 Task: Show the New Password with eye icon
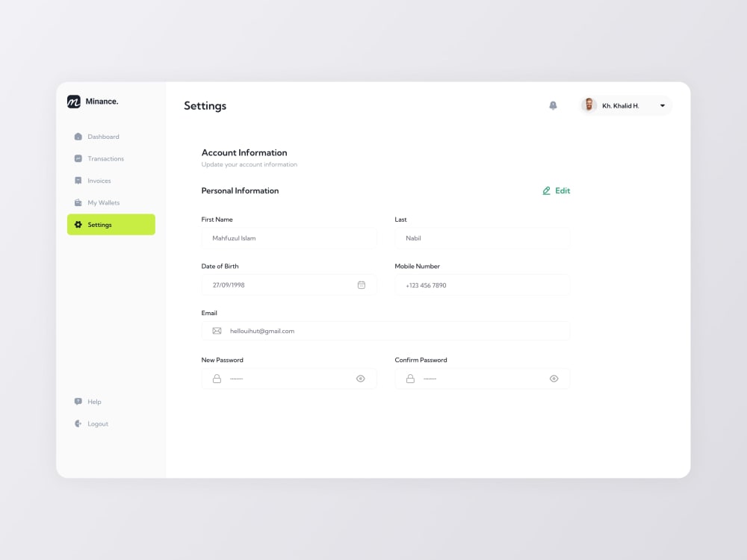(x=361, y=379)
